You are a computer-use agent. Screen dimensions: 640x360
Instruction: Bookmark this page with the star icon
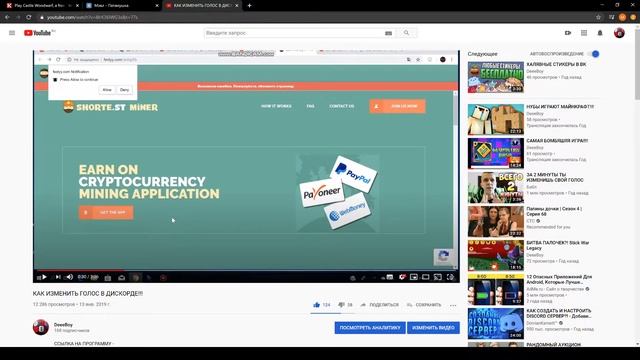tap(598, 17)
